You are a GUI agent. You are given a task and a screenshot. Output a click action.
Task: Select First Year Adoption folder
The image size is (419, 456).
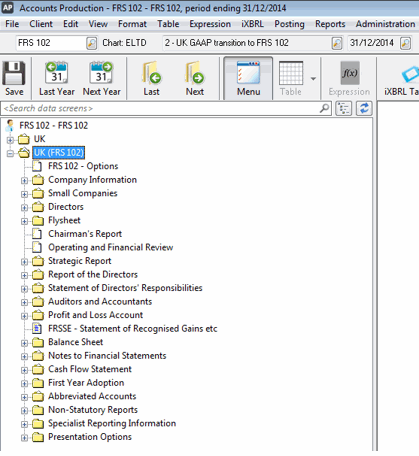point(86,383)
